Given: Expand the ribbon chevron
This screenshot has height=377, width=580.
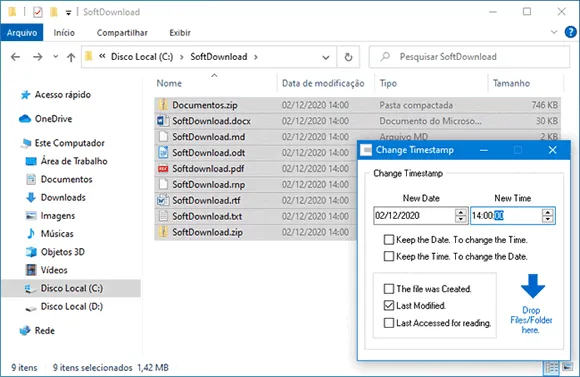Looking at the screenshot, I should 554,32.
